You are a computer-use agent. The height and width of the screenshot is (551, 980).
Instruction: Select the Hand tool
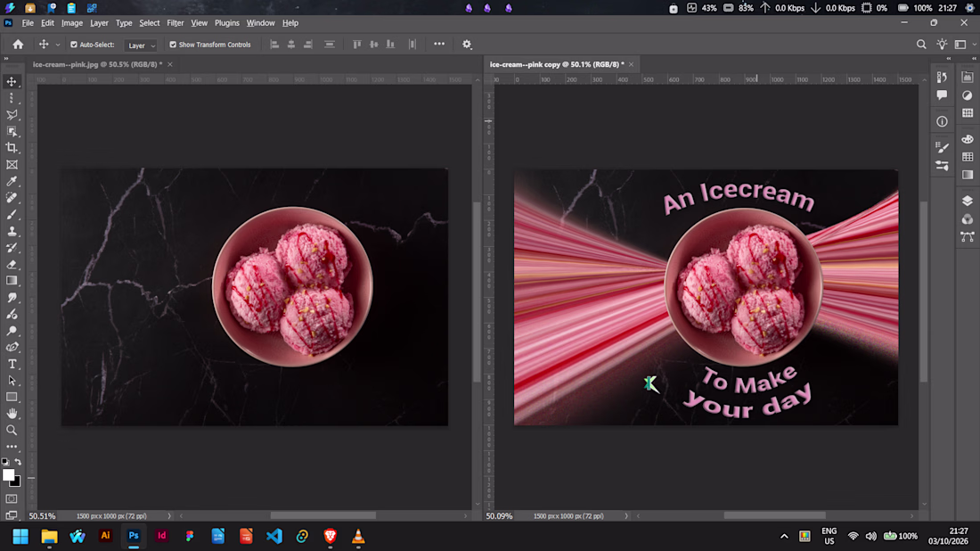click(x=12, y=414)
